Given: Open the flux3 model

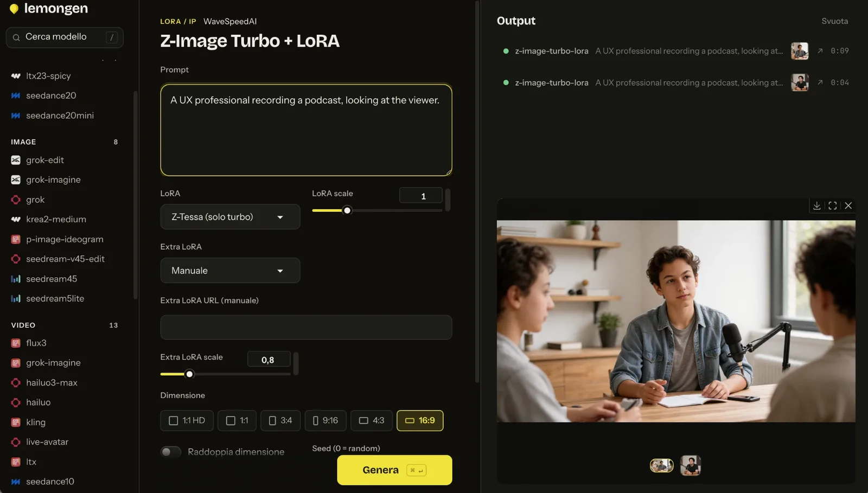Looking at the screenshot, I should [x=36, y=343].
